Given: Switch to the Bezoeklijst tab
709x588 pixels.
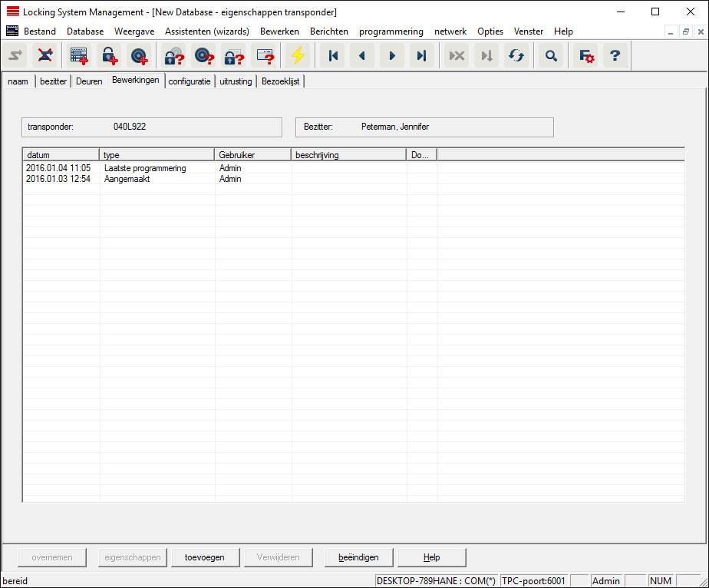Looking at the screenshot, I should pos(281,81).
